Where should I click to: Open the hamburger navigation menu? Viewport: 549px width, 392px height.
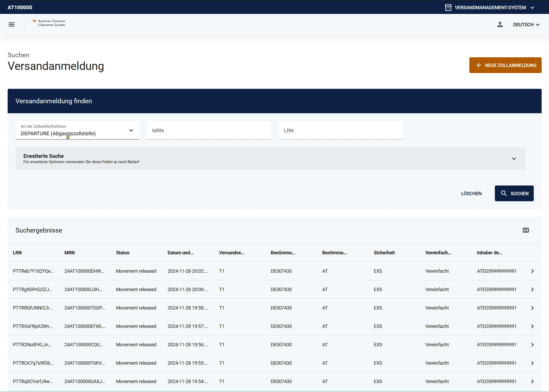click(12, 24)
